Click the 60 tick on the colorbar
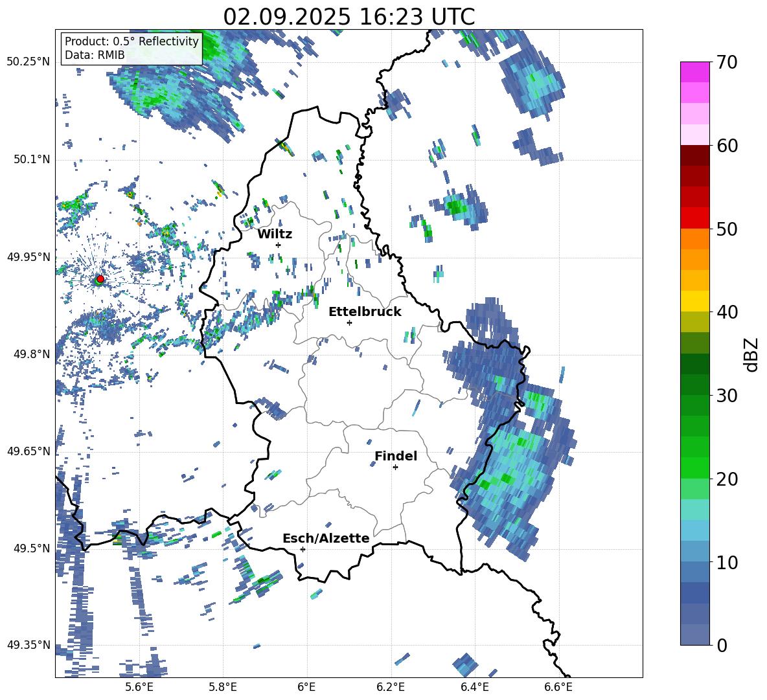The image size is (767, 700). tap(727, 146)
